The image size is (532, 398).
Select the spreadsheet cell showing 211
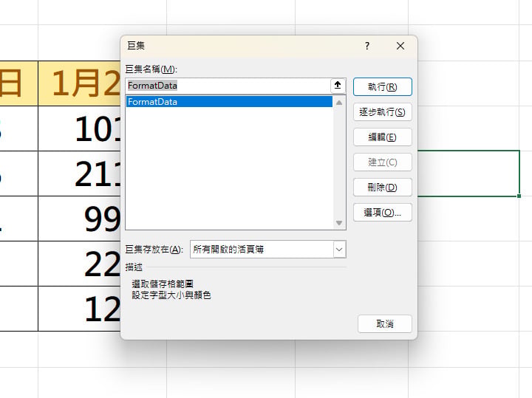(x=79, y=174)
